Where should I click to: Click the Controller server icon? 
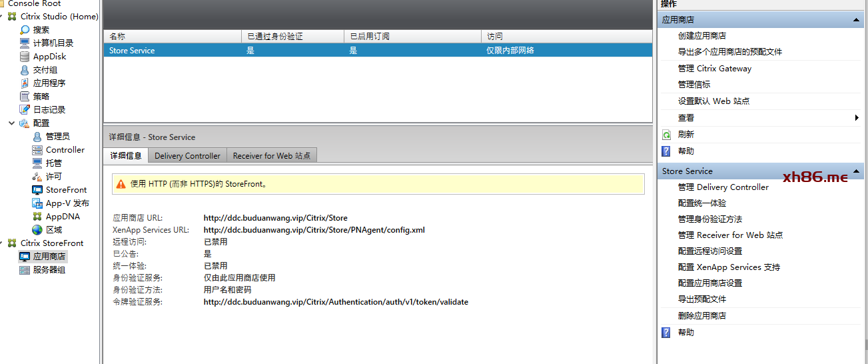(x=37, y=149)
